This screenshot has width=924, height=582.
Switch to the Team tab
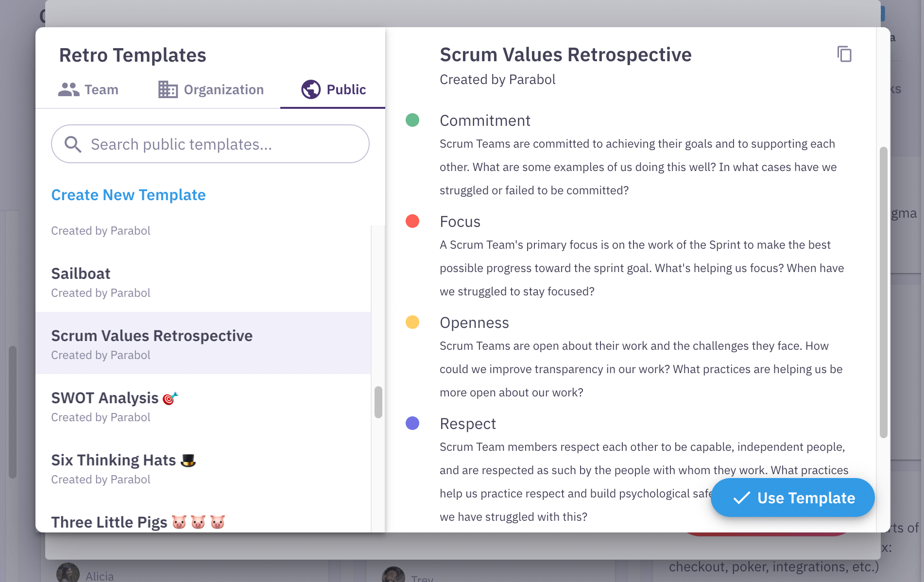tap(88, 90)
